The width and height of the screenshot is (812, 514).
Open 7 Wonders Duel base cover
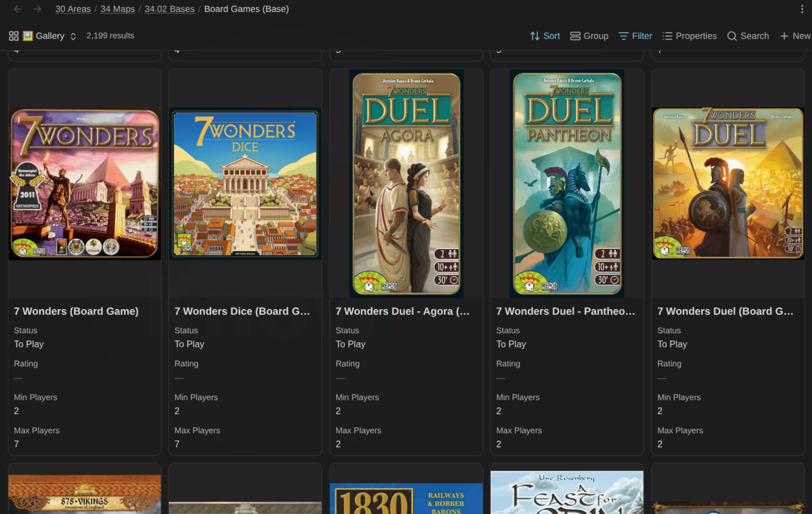tap(728, 184)
